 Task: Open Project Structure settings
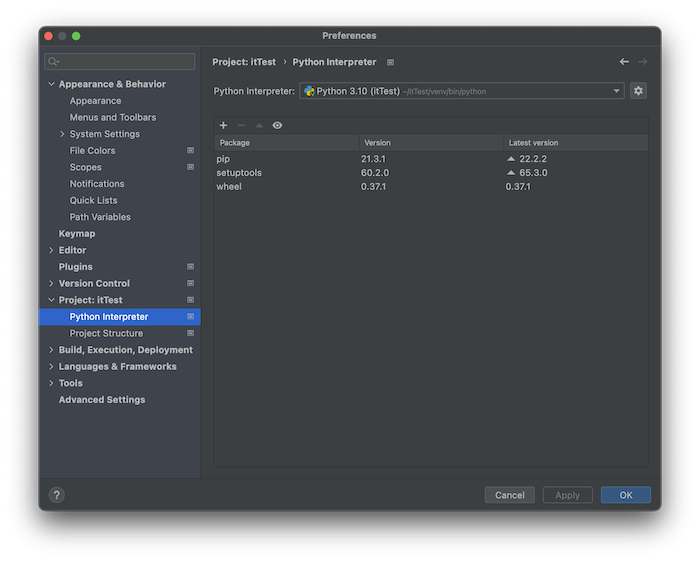click(106, 333)
